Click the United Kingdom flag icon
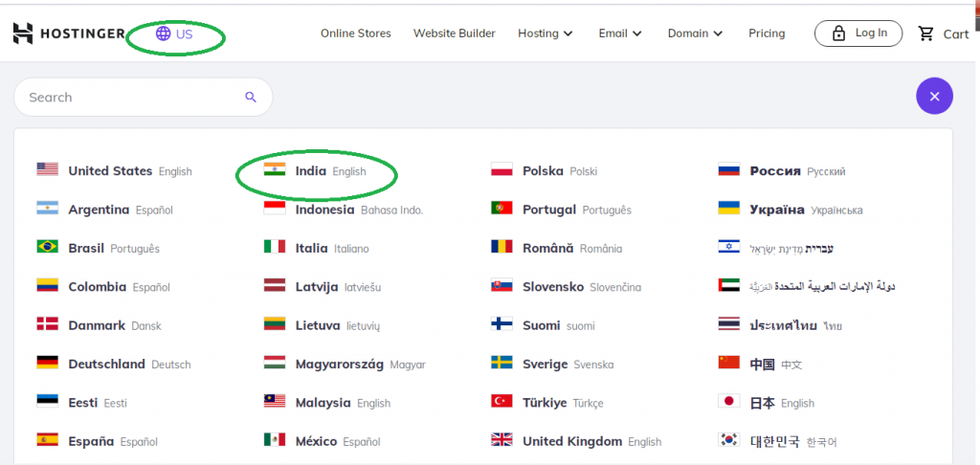This screenshot has width=980, height=465. coord(501,441)
